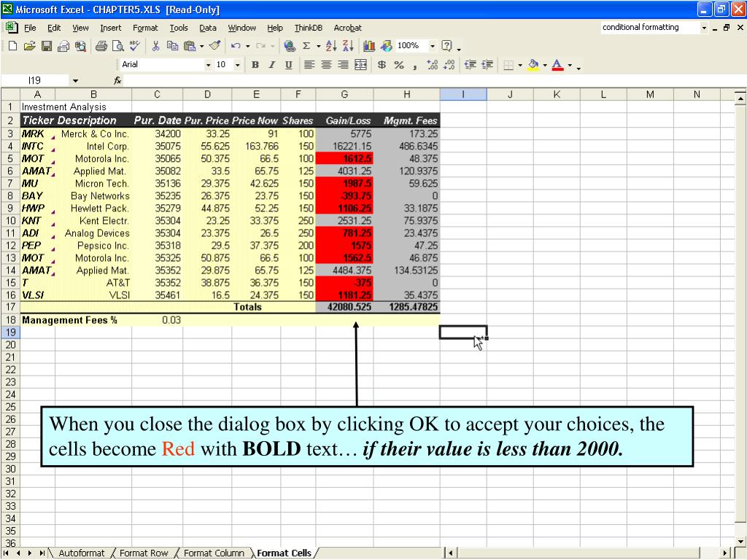Apply Percent Style formatting

coord(399,65)
